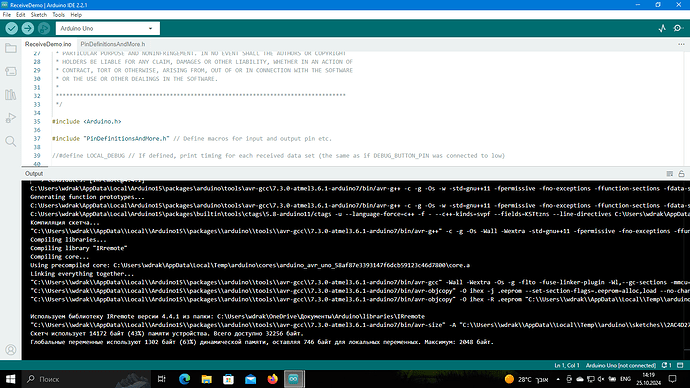
Task: Launch Firefox from taskbar
Action: [x=272, y=379]
